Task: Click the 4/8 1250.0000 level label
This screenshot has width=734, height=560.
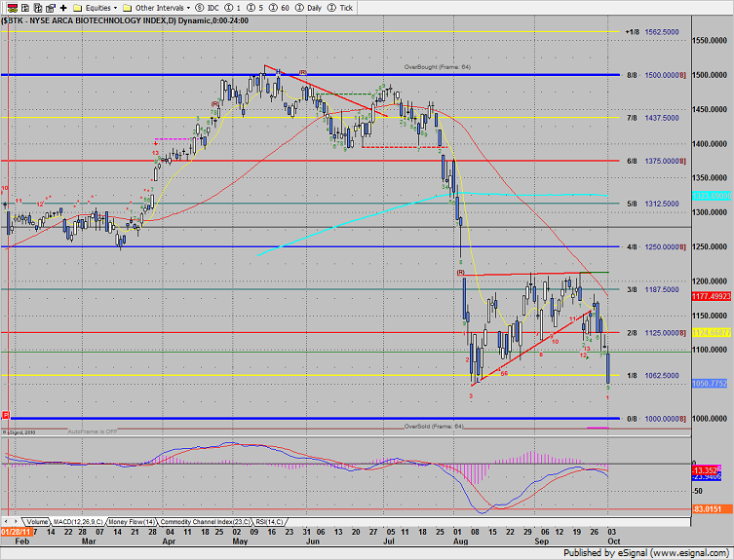Action: [656, 246]
